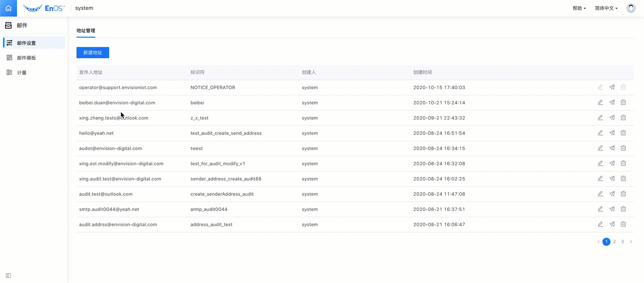The height and width of the screenshot is (283, 644).
Task: Jump to page 3 of results
Action: click(x=622, y=242)
